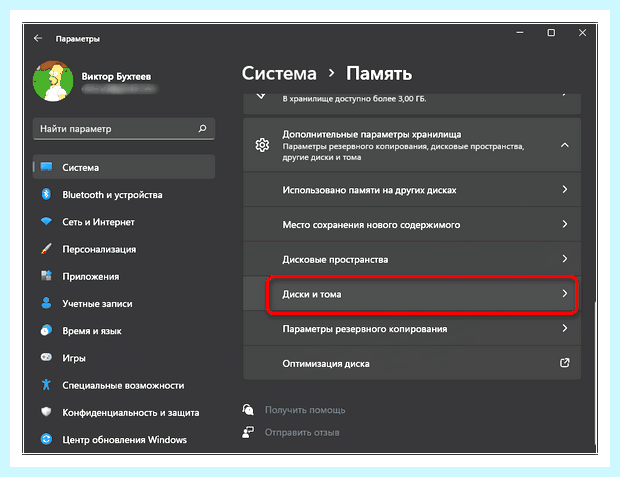Open Дисковые пространства
The height and width of the screenshot is (477, 620).
coord(412,259)
